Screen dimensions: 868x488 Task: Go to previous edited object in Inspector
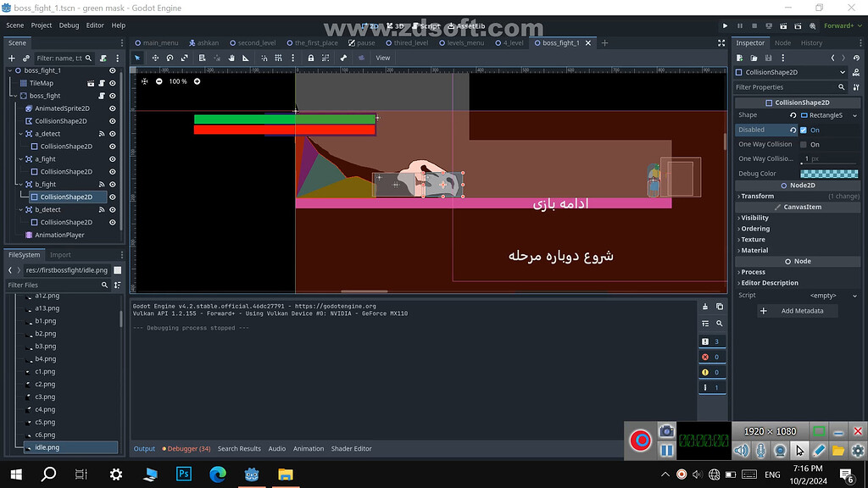tap(832, 58)
